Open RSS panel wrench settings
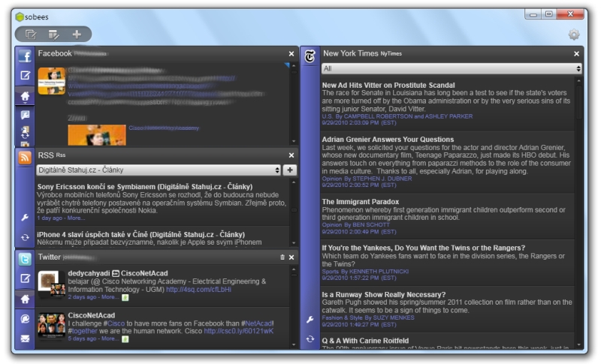This screenshot has height=364, width=601. (x=25, y=218)
